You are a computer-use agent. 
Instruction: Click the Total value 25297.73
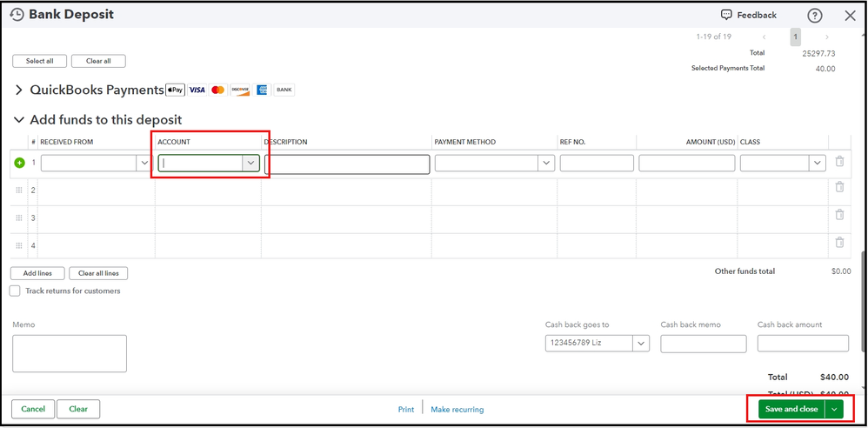pos(818,54)
